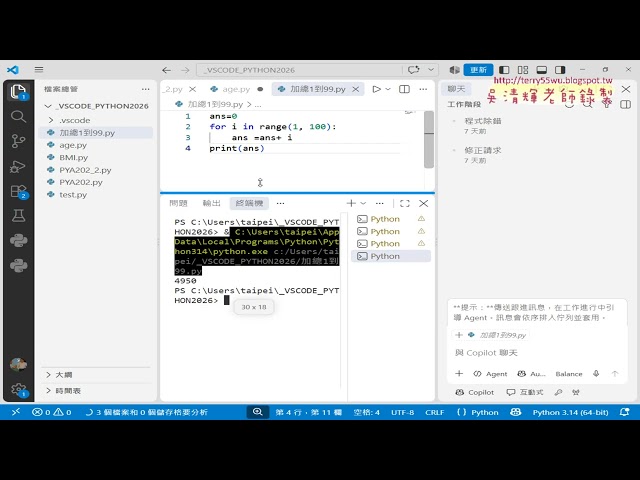Open the Manage settings gear
This screenshot has width=640, height=480.
click(18, 389)
